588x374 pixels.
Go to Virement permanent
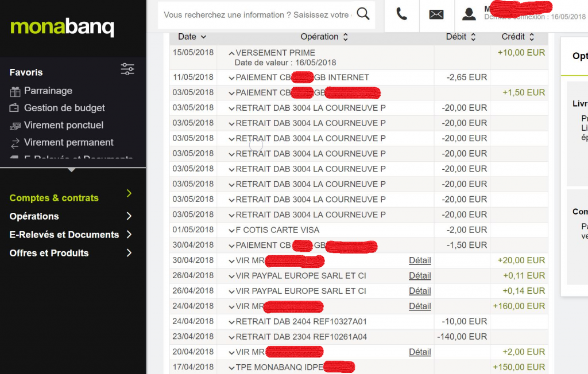tap(69, 142)
